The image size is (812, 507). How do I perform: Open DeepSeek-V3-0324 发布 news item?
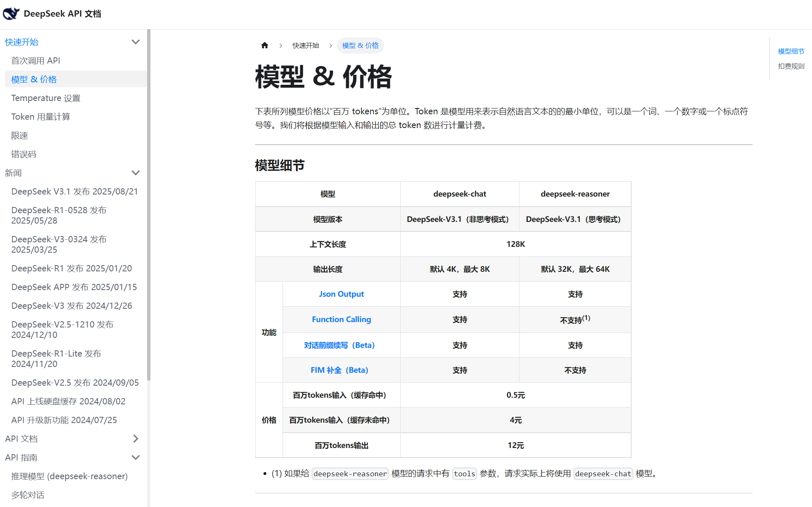click(59, 244)
